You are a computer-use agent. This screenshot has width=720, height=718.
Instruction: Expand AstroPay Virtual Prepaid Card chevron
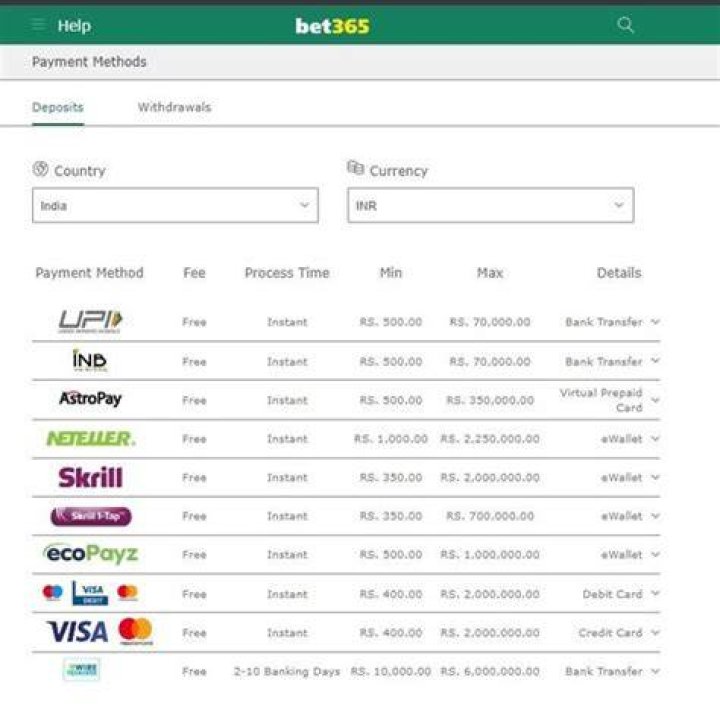point(655,400)
